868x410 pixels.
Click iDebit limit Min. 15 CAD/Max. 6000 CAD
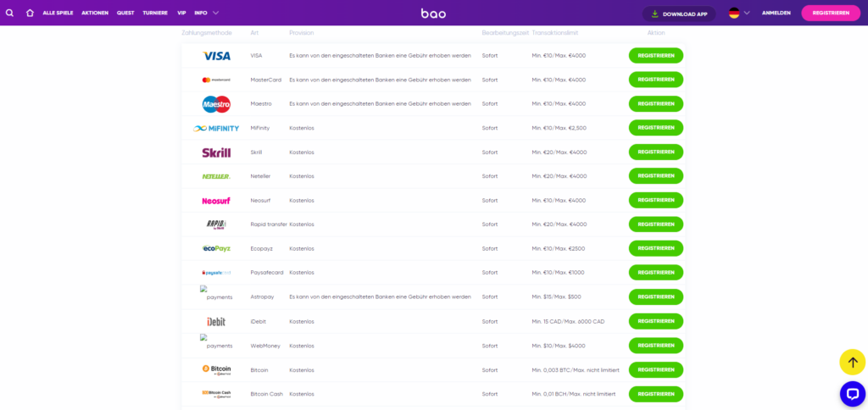pos(568,321)
